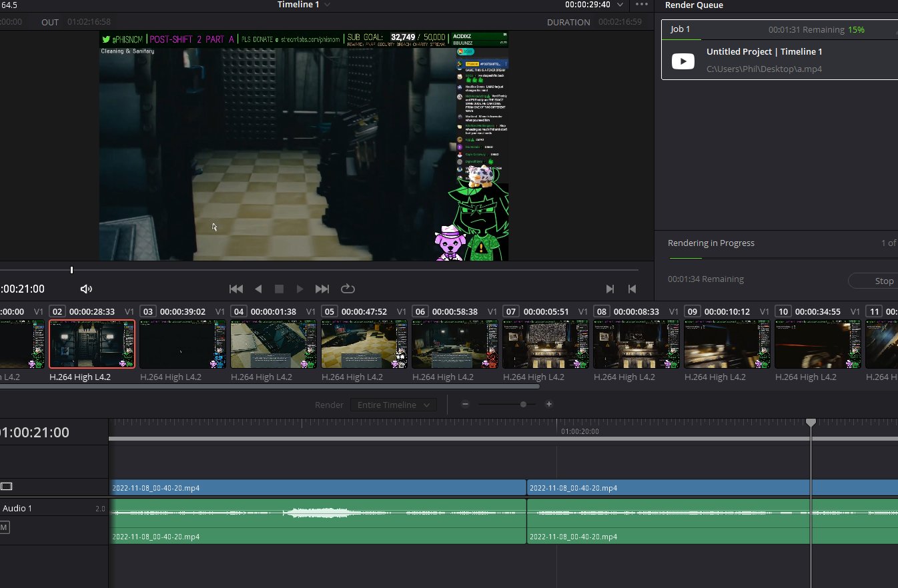The height and width of the screenshot is (588, 898).
Task: Play in reverse using the left-pointing triangle
Action: click(258, 289)
